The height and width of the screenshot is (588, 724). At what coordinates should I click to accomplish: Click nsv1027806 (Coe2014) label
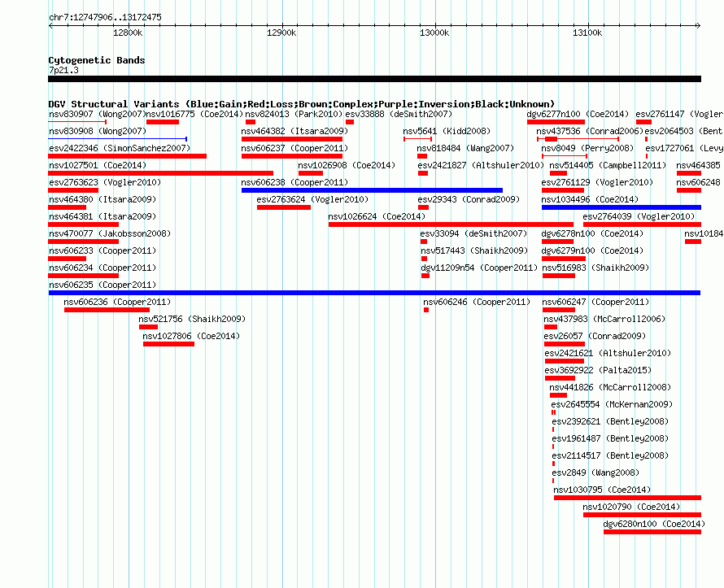191,336
